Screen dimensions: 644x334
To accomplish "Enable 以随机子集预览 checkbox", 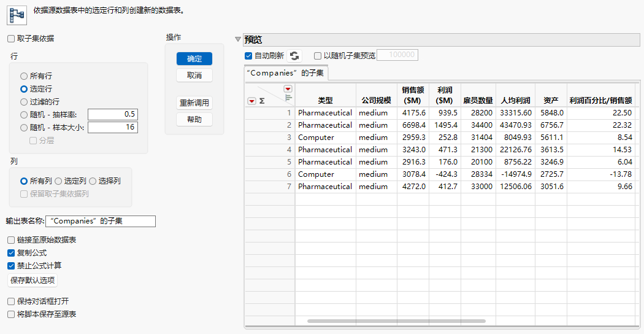I will [318, 55].
